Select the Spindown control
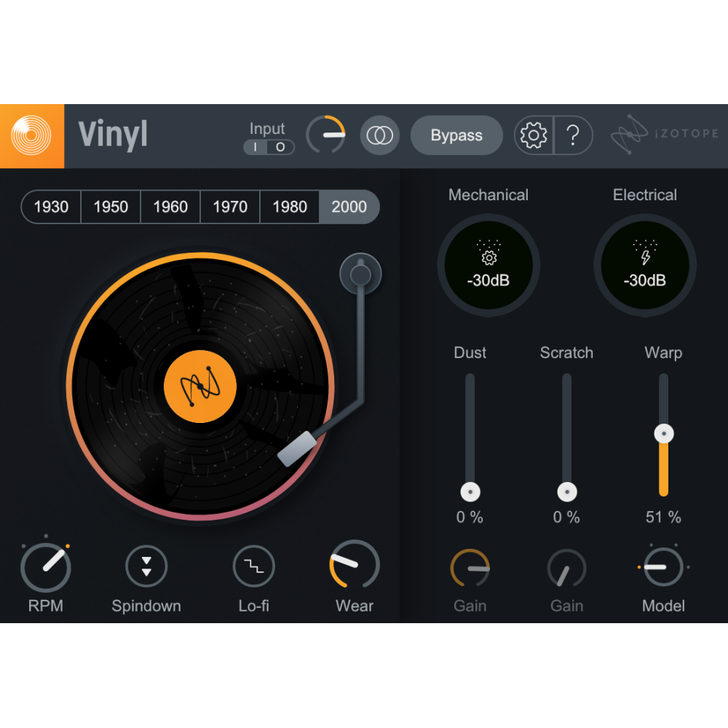 point(146,566)
